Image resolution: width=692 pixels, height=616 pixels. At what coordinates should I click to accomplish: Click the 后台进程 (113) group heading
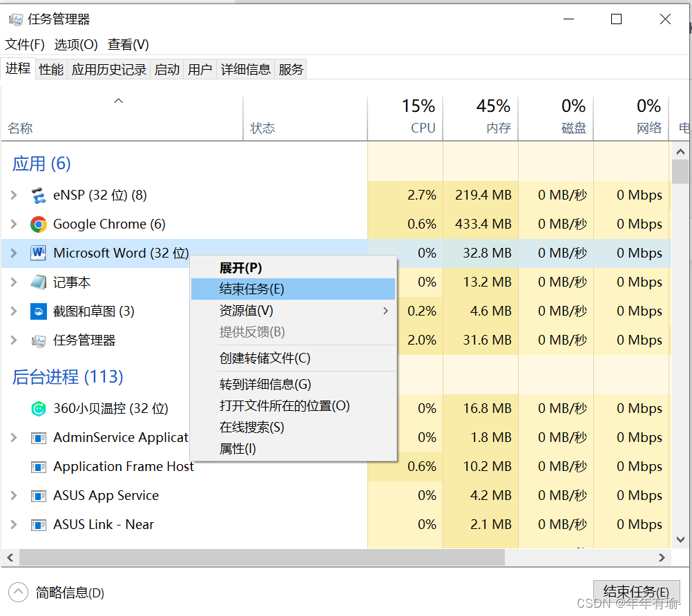tap(68, 377)
